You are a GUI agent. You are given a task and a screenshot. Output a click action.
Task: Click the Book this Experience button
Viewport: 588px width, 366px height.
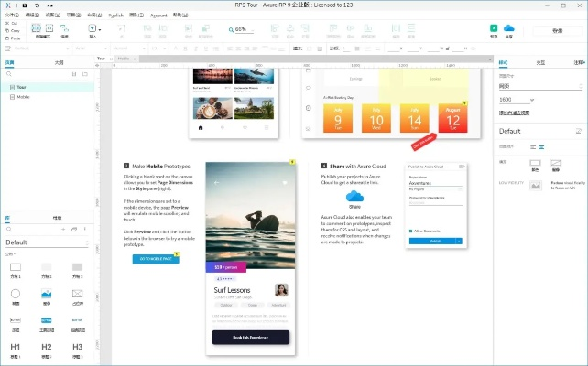pyautogui.click(x=250, y=338)
